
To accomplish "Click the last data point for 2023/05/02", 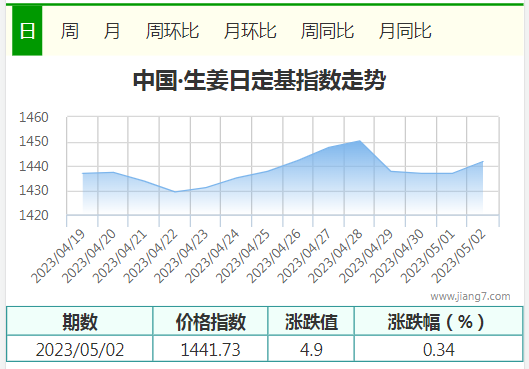I will click(483, 162).
